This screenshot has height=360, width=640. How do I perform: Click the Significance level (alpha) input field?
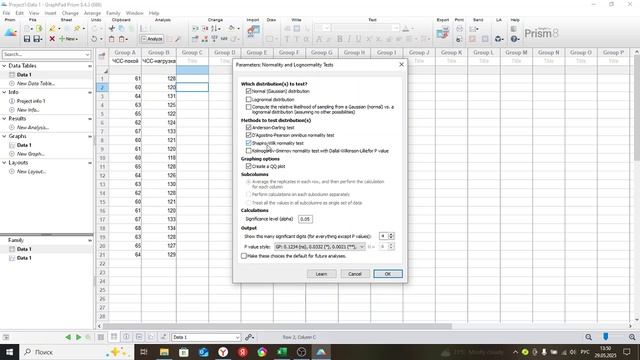click(305, 219)
